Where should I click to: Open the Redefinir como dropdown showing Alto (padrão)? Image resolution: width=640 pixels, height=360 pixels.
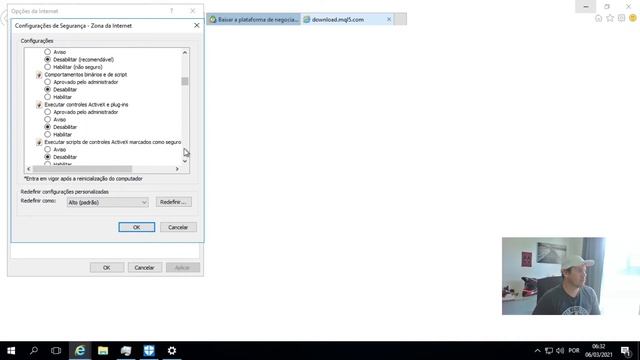(x=107, y=202)
